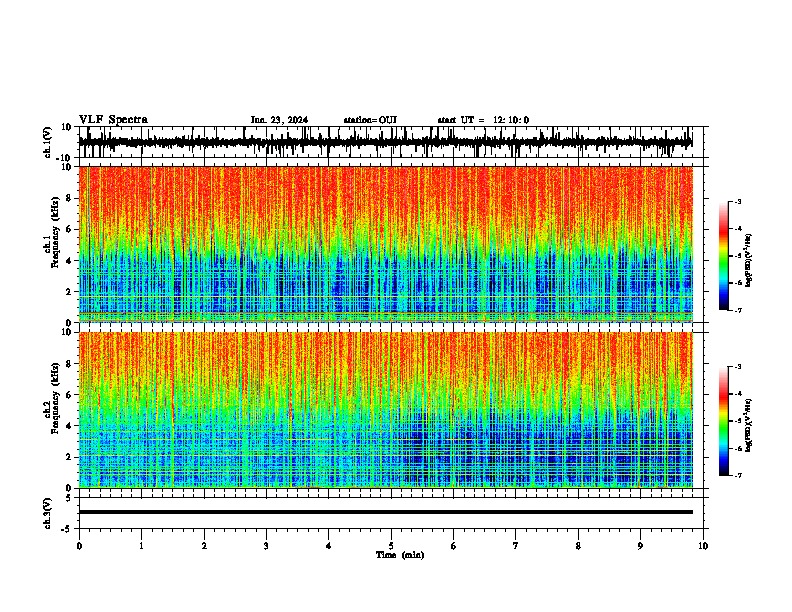
Task: Click the 'VLF Spectra' title text
Action: pyautogui.click(x=113, y=119)
